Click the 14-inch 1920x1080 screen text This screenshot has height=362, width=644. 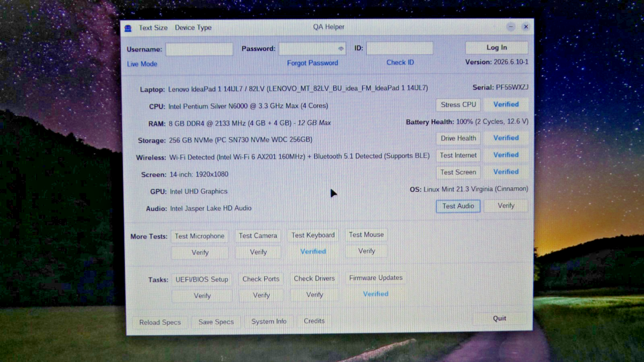point(199,175)
